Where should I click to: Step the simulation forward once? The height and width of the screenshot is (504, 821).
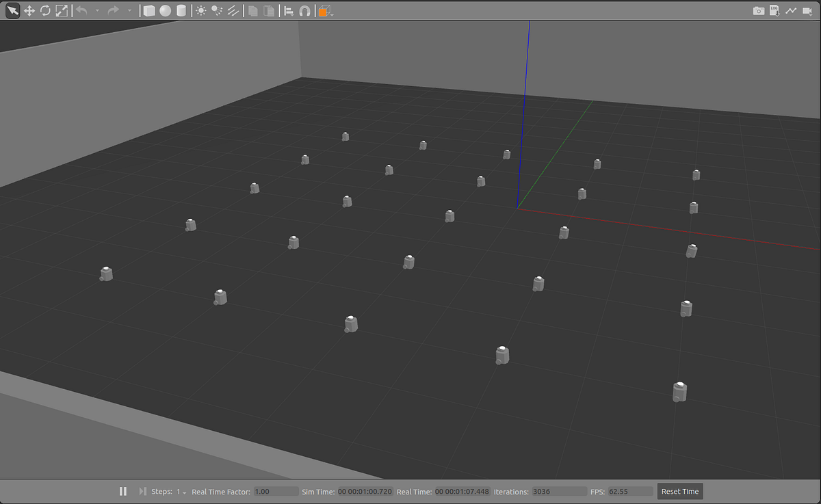pos(142,491)
